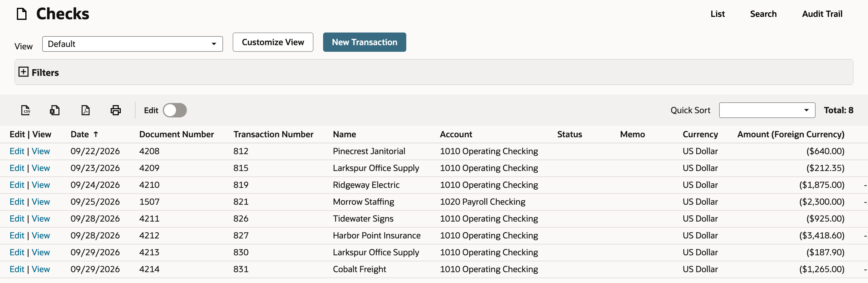868x283 pixels.
Task: Print the checks list
Action: pyautogui.click(x=115, y=110)
